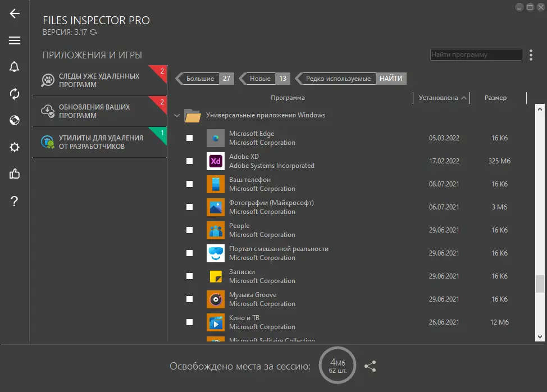
Task: Click the НАЙТИ button
Action: [x=391, y=79]
